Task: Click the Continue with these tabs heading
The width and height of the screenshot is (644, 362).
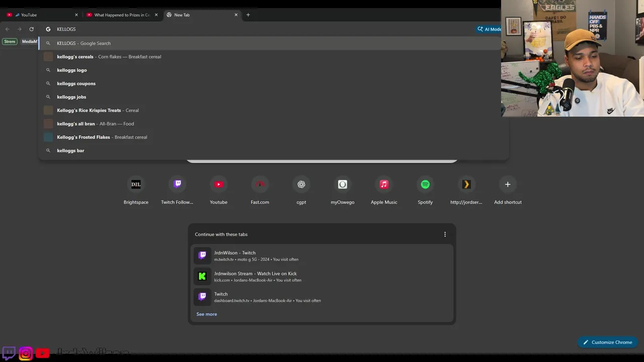Action: [221, 234]
